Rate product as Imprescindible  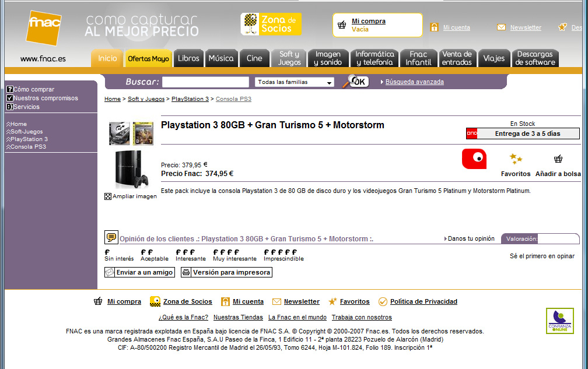click(283, 255)
